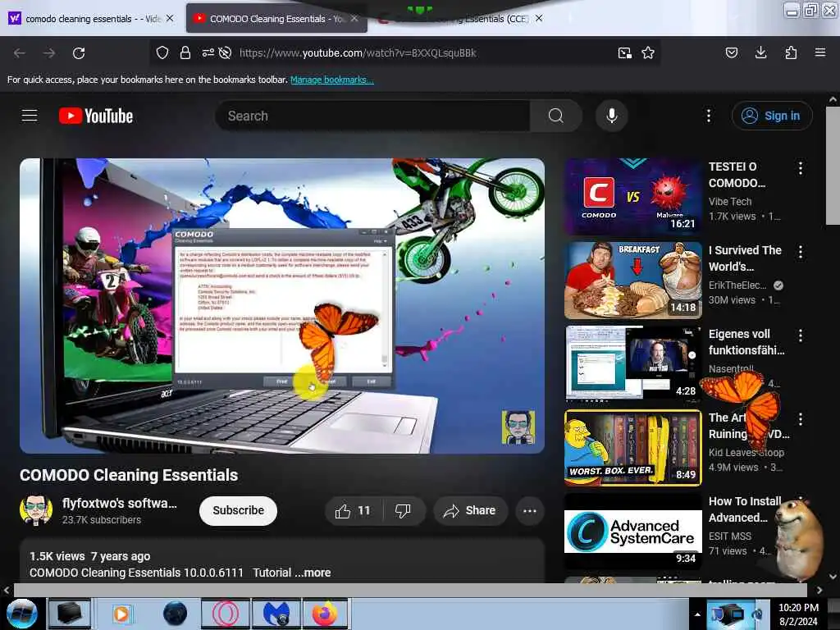This screenshot has height=630, width=840.
Task: Subscribe to flyfoxtwo's channel
Action: click(x=239, y=510)
